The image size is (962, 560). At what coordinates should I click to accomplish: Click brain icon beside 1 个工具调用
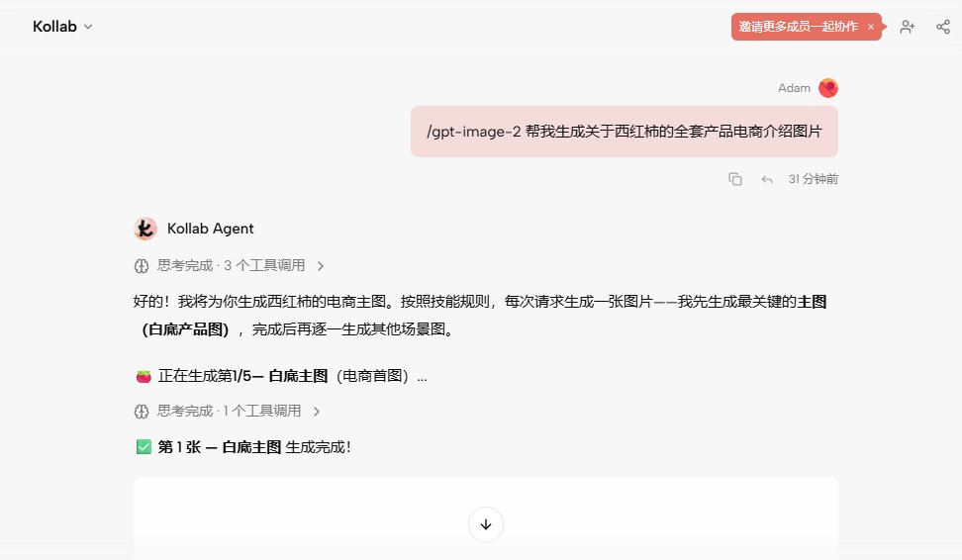(142, 411)
